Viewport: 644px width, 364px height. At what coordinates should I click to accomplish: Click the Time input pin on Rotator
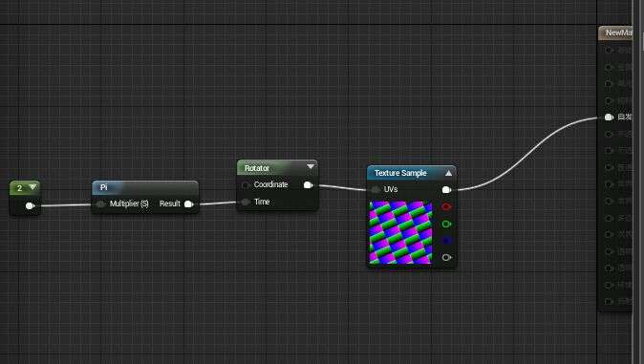tap(246, 202)
